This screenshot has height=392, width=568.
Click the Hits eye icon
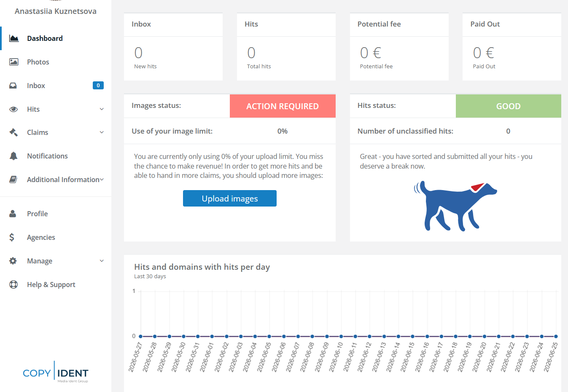pos(13,109)
